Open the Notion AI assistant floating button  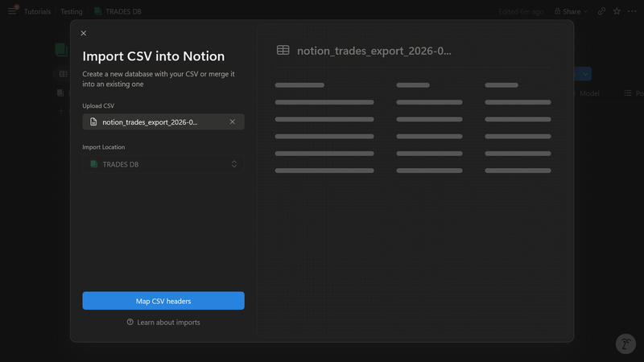[x=625, y=344]
